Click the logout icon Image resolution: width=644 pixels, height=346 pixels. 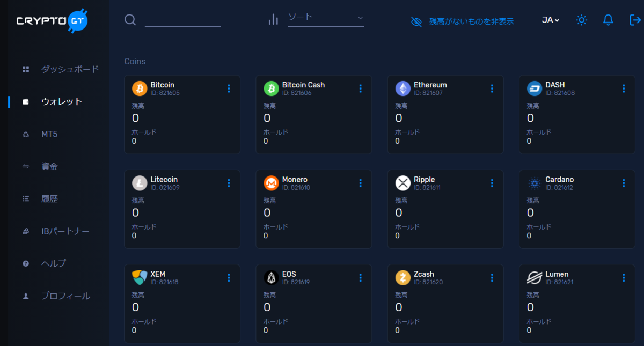pyautogui.click(x=635, y=20)
